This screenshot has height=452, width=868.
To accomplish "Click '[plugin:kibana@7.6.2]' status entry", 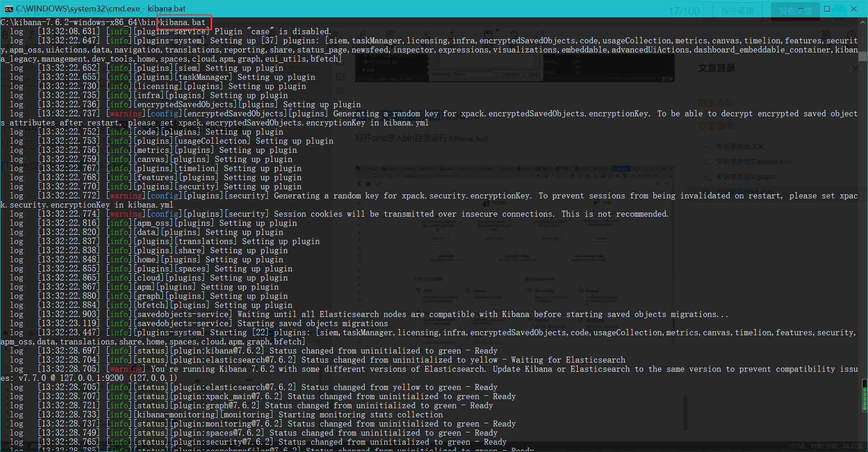I will pos(217,351).
